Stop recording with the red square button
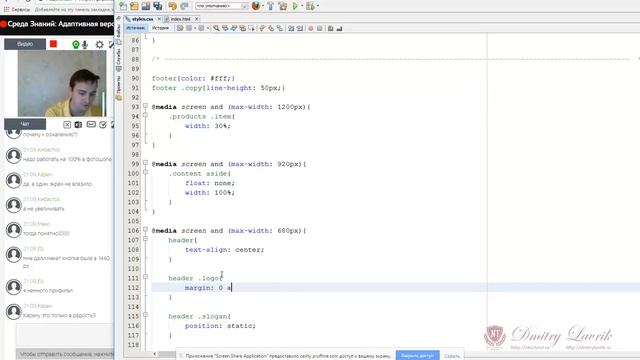The width and height of the screenshot is (640, 360). pos(53,44)
